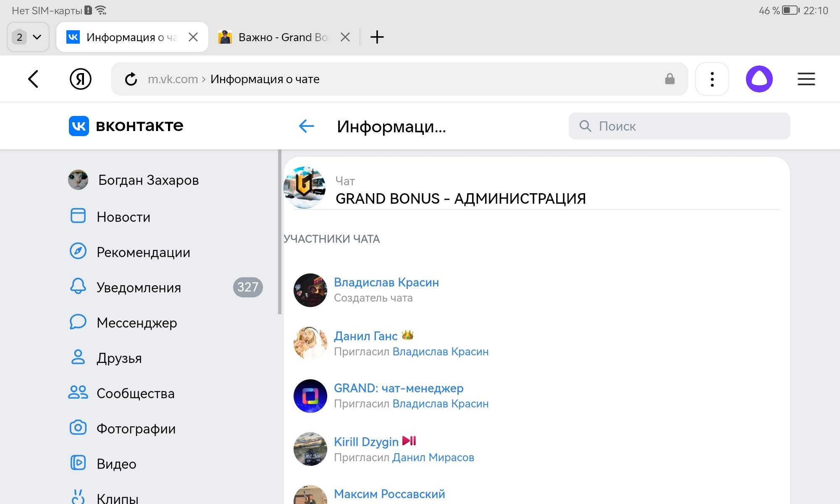Reload the page using the refresh icon
This screenshot has width=840, height=504.
[x=131, y=79]
